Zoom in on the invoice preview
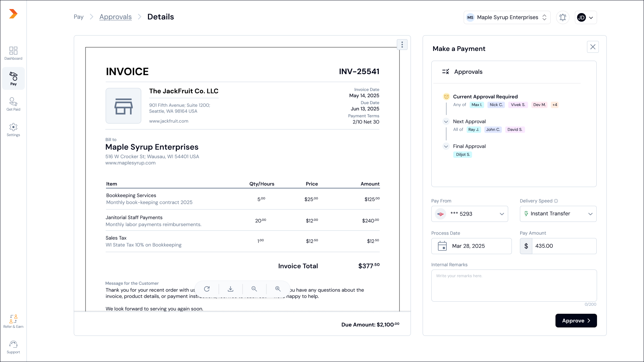Screen dimensions: 644x362 [x=278, y=289]
